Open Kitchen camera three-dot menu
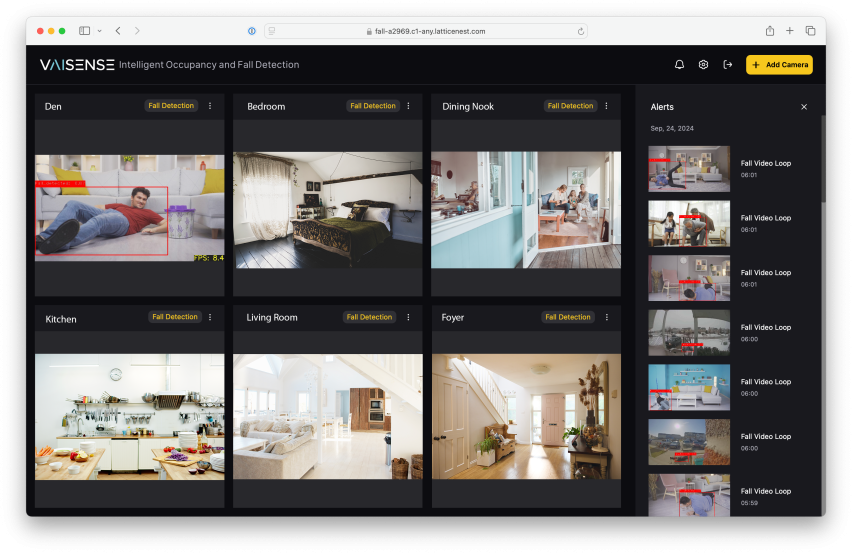Viewport: 852px width, 553px height. tap(210, 317)
